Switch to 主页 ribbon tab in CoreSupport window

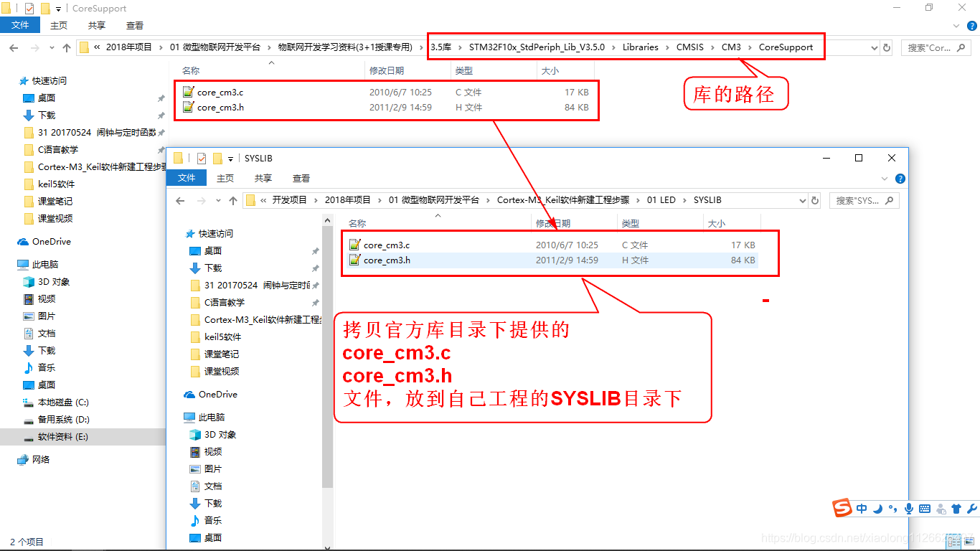pyautogui.click(x=59, y=25)
